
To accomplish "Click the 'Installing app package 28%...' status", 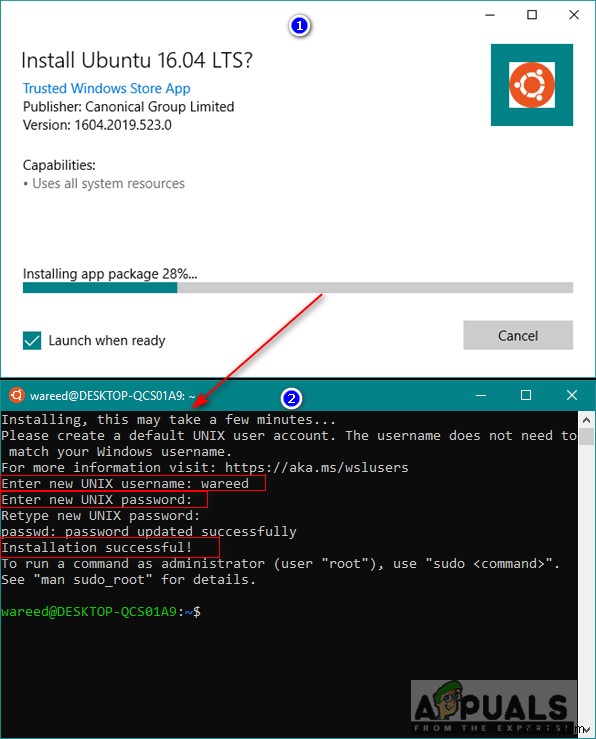I will (x=110, y=274).
